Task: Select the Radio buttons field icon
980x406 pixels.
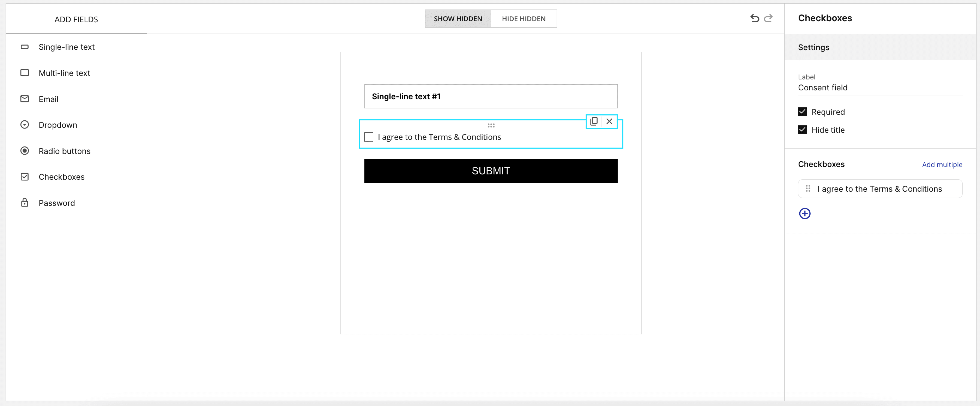Action: 24,151
